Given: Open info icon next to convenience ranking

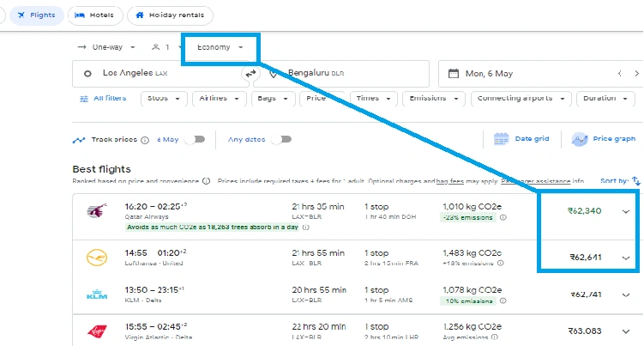Looking at the screenshot, I should tap(206, 181).
